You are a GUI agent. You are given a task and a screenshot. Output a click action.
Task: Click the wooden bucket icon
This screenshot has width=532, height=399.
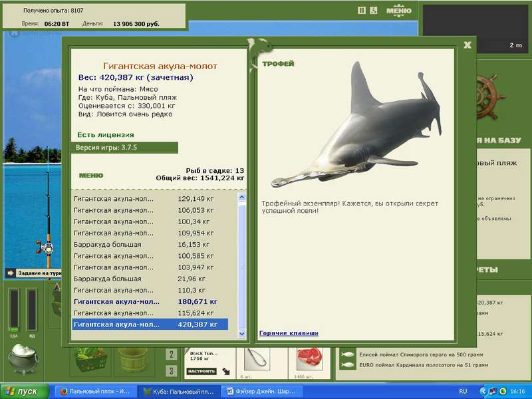(x=132, y=360)
